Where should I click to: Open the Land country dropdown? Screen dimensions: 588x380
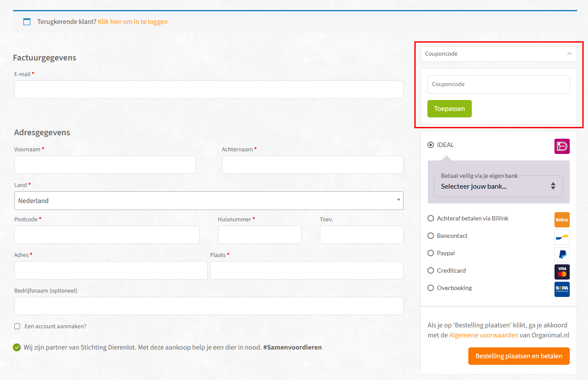click(208, 201)
